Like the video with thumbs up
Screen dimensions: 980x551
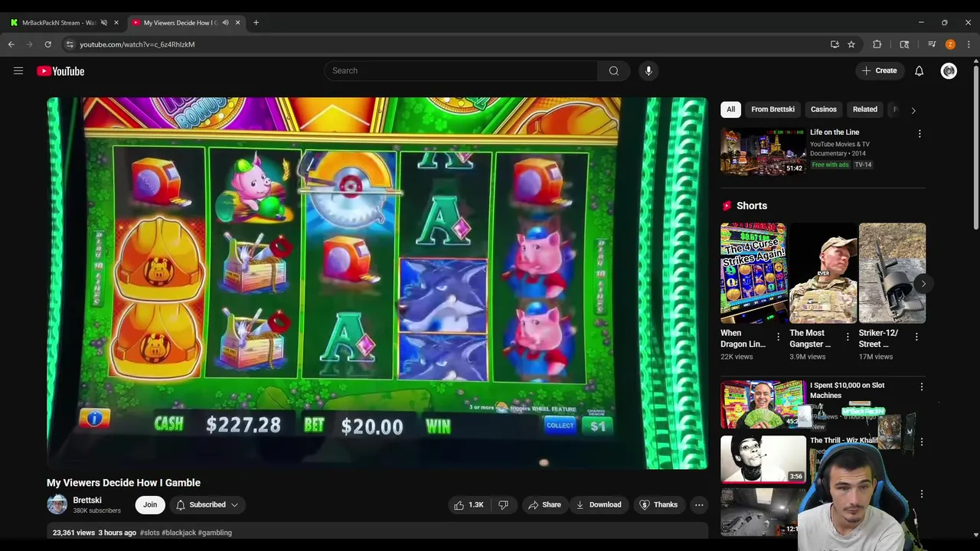(467, 505)
